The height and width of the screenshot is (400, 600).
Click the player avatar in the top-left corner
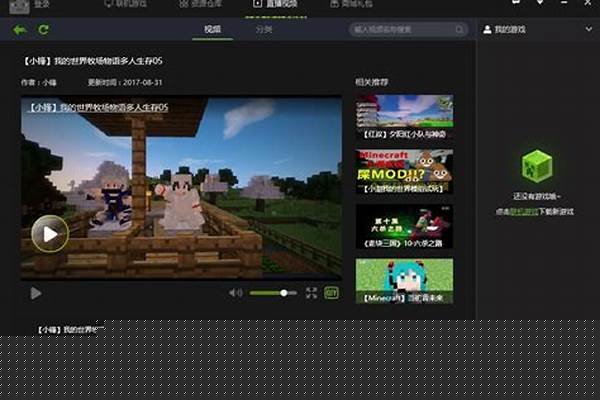pos(20,6)
